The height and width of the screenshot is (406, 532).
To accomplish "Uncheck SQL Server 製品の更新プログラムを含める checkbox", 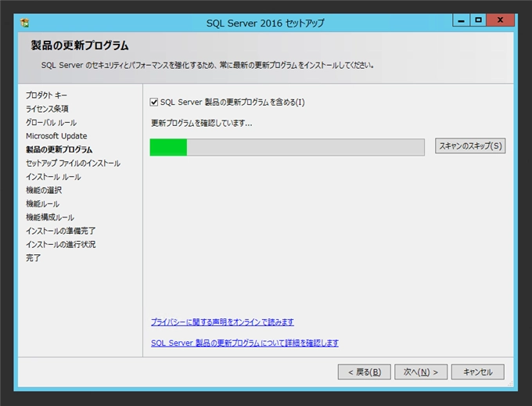I will click(x=153, y=102).
